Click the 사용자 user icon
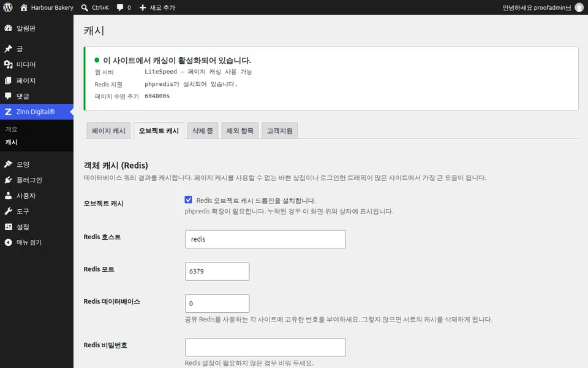This screenshot has width=588, height=368. tap(8, 196)
